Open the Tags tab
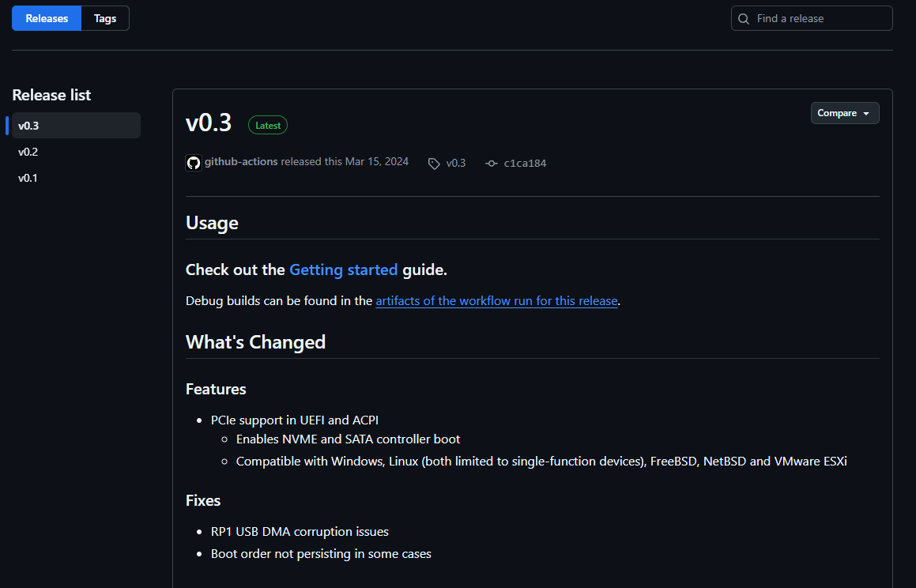The width and height of the screenshot is (916, 588). tap(105, 18)
